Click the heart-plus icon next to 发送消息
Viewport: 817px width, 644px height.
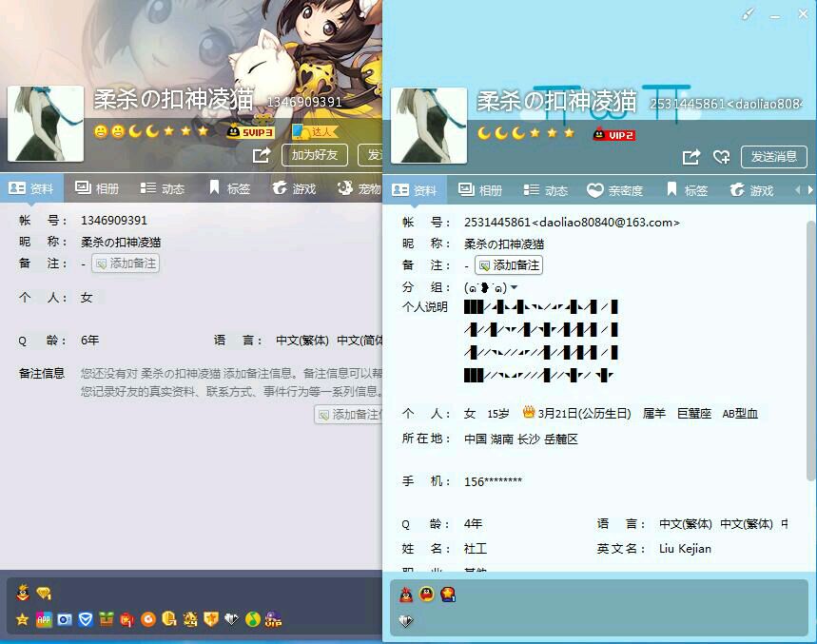click(722, 156)
